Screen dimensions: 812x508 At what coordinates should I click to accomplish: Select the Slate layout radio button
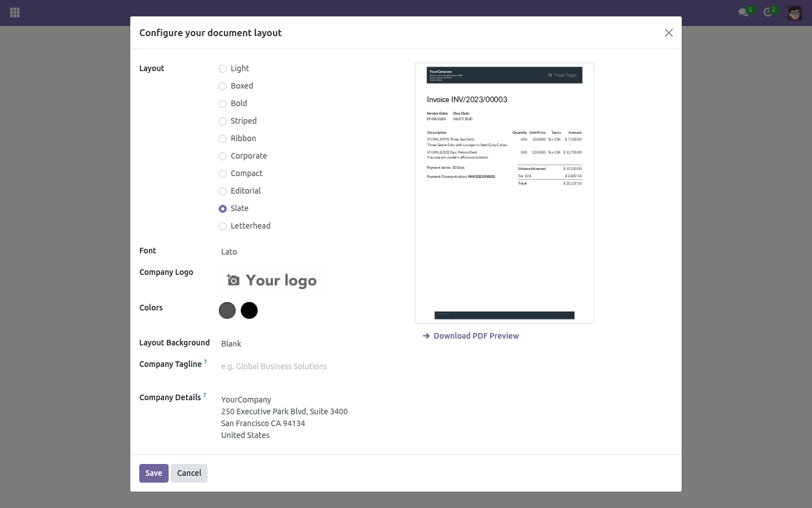point(223,209)
